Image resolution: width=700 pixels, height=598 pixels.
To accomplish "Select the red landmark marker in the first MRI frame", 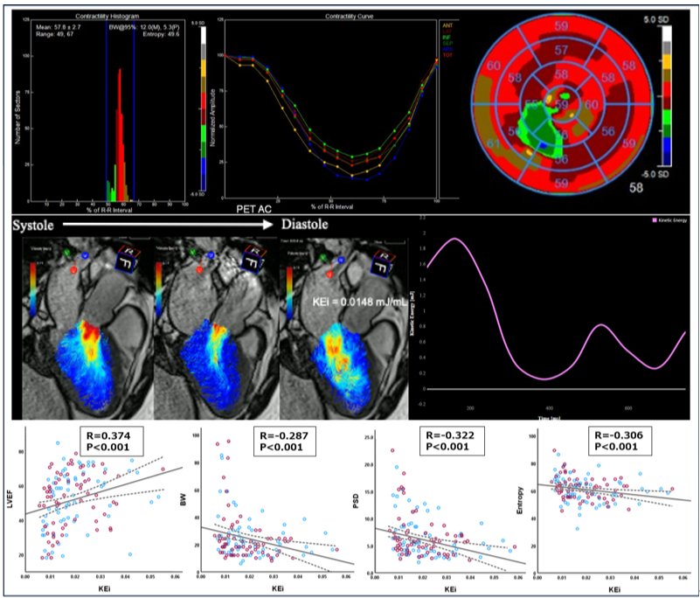I will coord(73,271).
